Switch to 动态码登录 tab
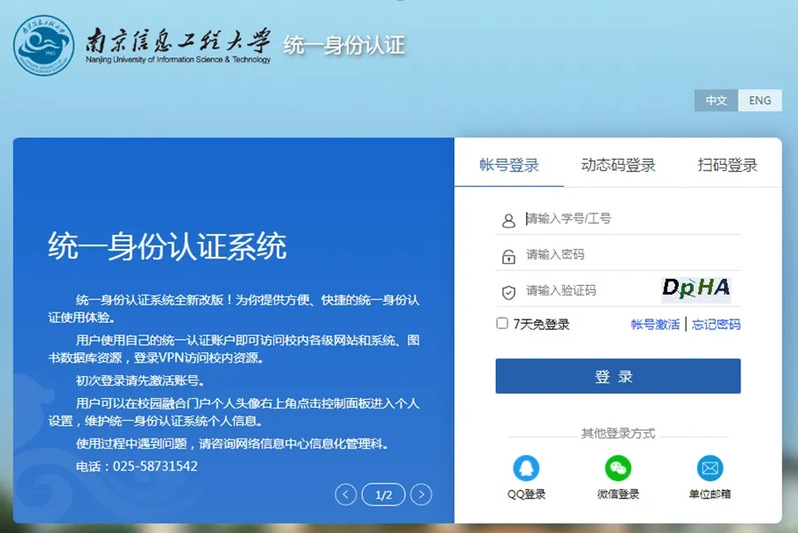798x533 pixels. click(618, 166)
